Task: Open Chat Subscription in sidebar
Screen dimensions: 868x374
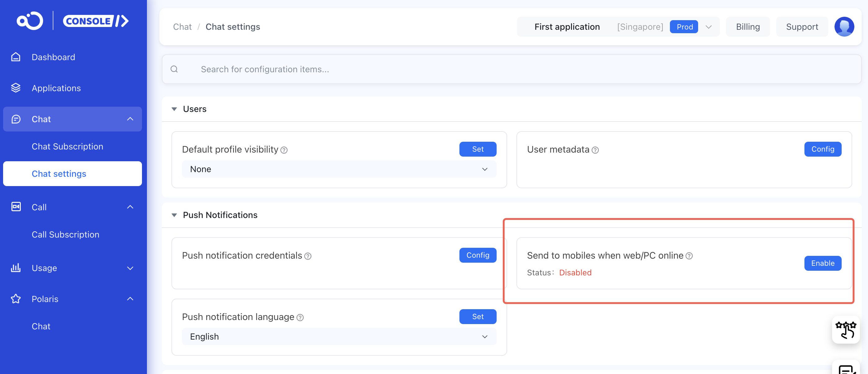Action: (67, 146)
